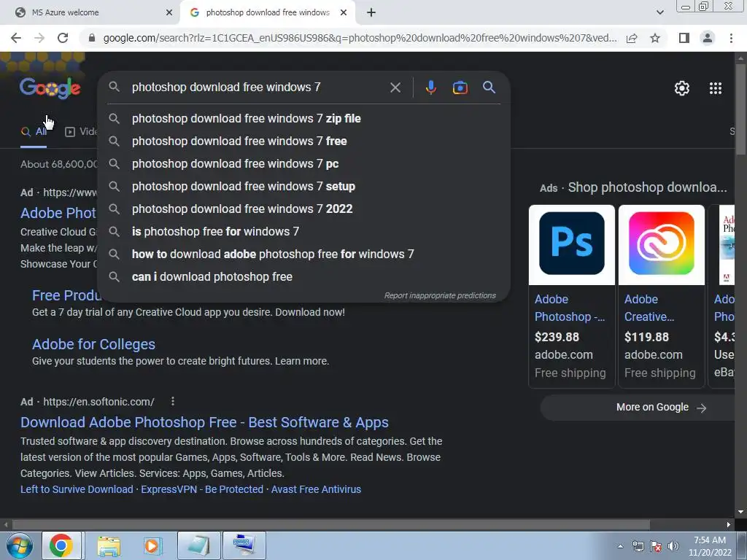Submit search with magnifier button

coord(489,87)
